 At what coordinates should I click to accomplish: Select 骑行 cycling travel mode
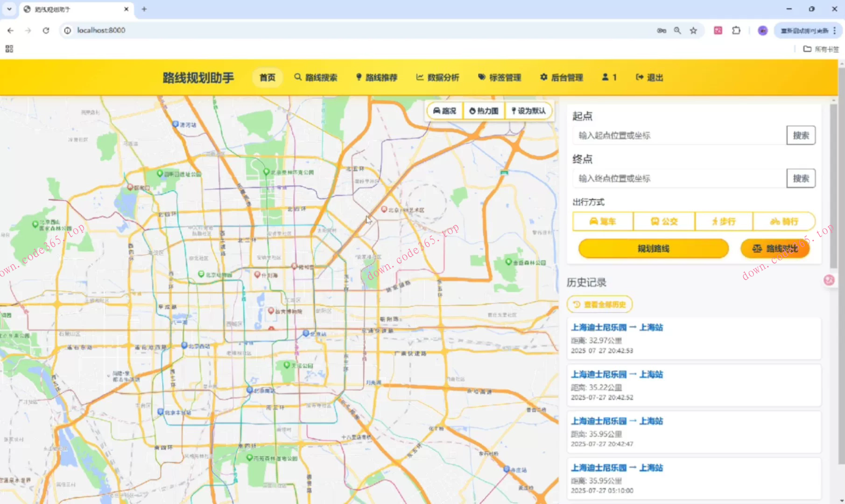[x=784, y=221]
